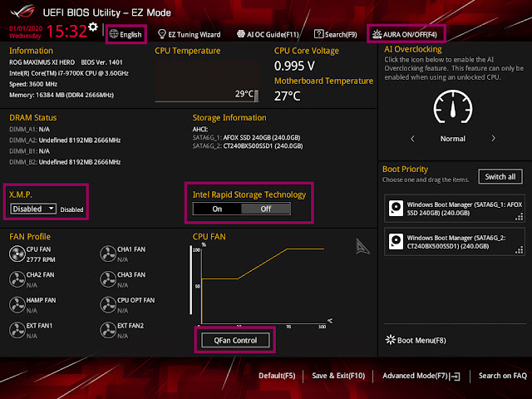Open Search(F9)
The height and width of the screenshot is (399, 532).
336,34
